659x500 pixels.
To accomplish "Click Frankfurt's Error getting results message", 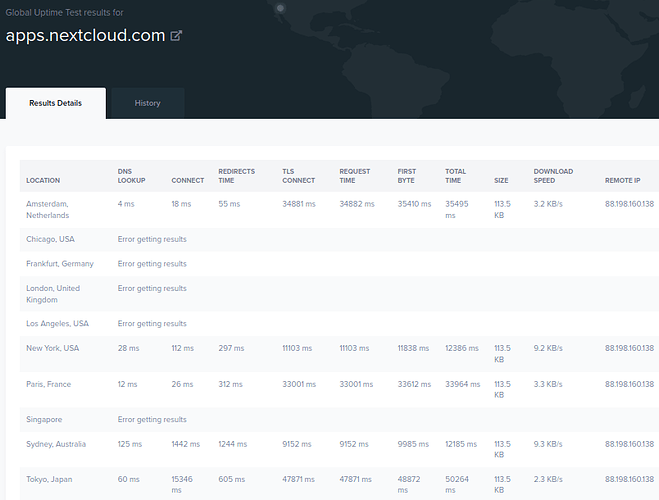I will (x=152, y=263).
